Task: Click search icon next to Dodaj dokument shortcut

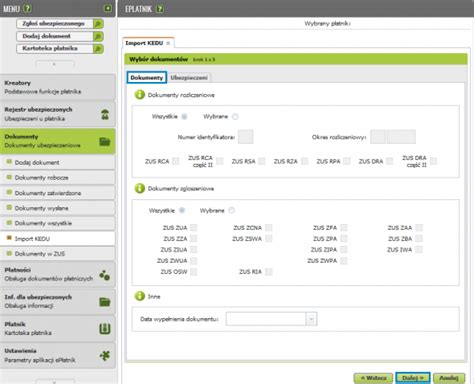Action: click(x=98, y=36)
